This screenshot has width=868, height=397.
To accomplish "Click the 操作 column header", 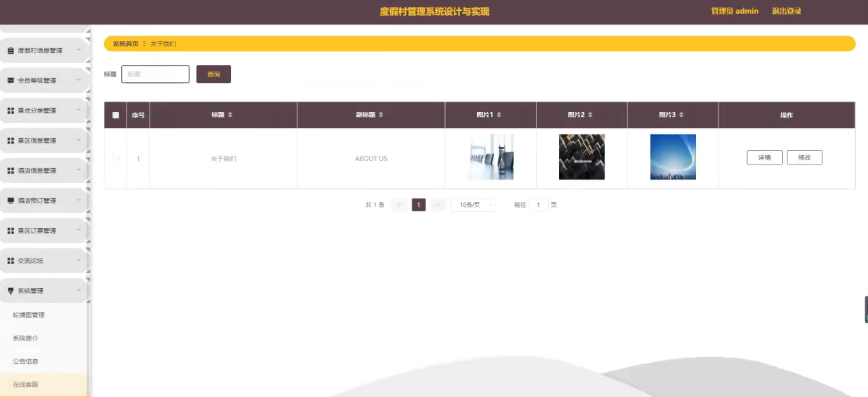I will click(x=787, y=115).
